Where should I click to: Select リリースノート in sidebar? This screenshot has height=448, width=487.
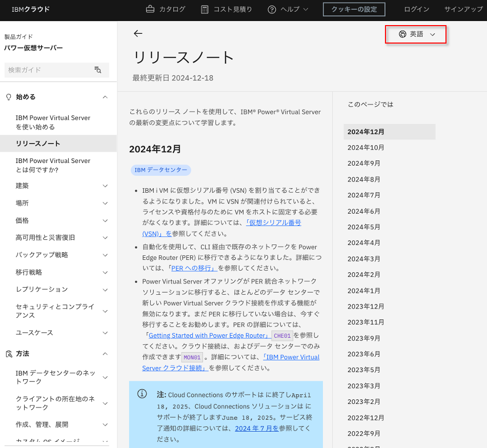pyautogui.click(x=58, y=144)
